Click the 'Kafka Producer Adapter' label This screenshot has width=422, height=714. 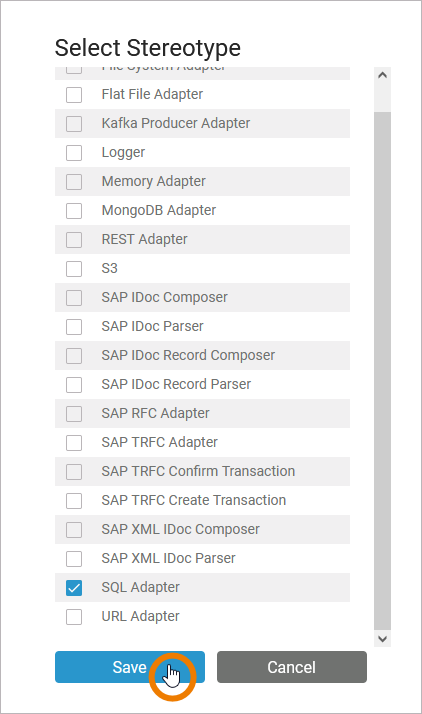coord(176,123)
